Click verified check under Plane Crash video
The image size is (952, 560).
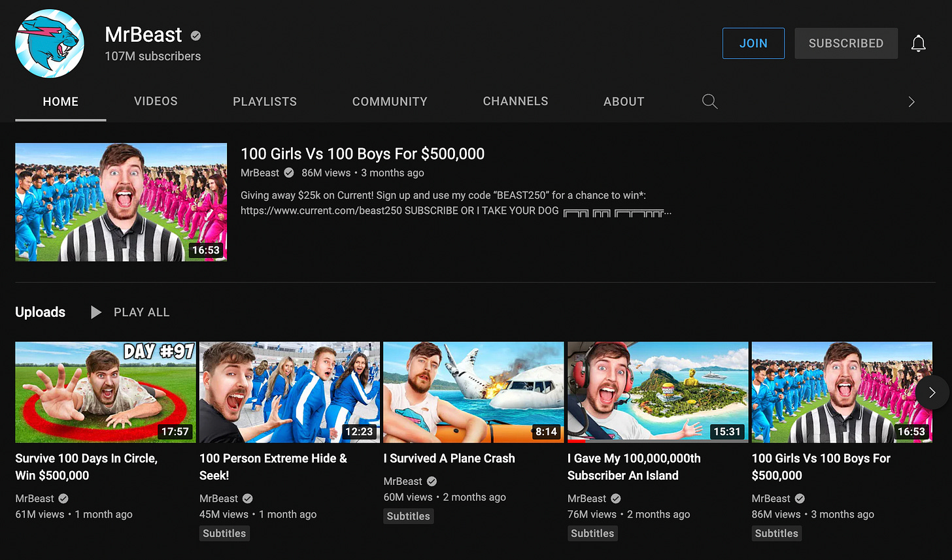(x=432, y=482)
